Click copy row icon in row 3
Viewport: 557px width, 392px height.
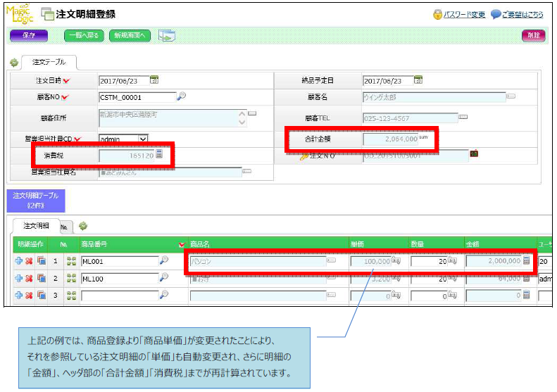click(42, 296)
